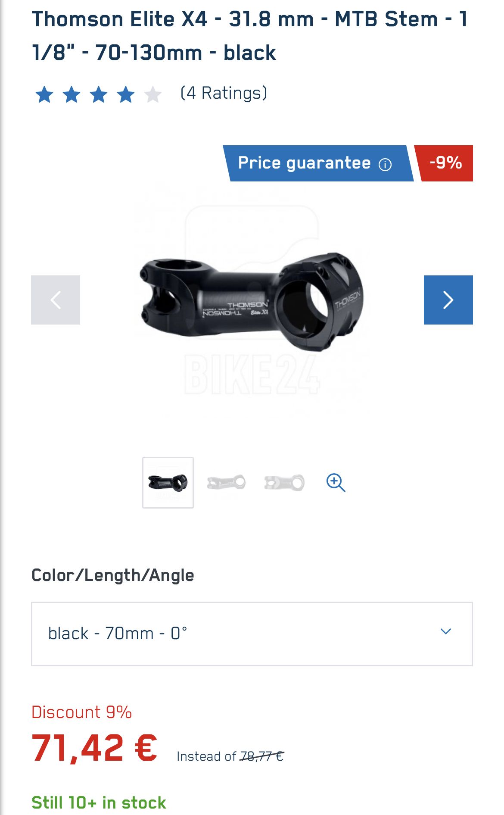504x815 pixels.
Task: Expand the dropdown via its chevron arrow
Action: click(x=446, y=631)
